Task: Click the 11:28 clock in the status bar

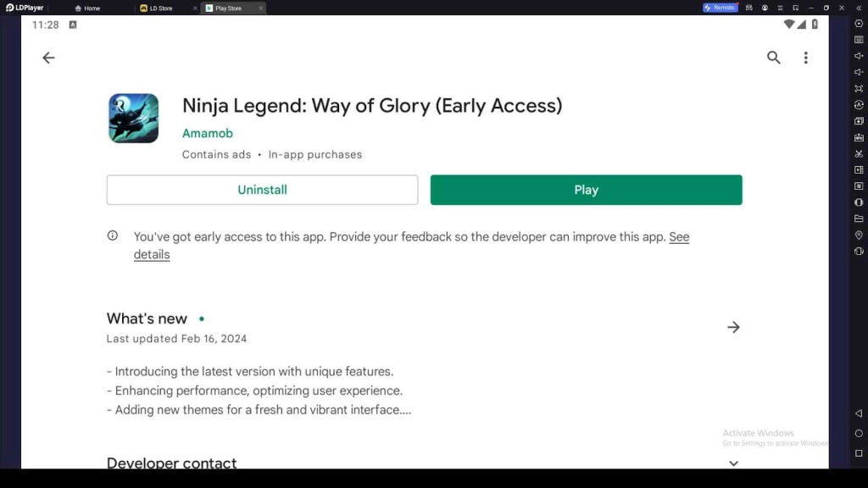Action: [46, 25]
